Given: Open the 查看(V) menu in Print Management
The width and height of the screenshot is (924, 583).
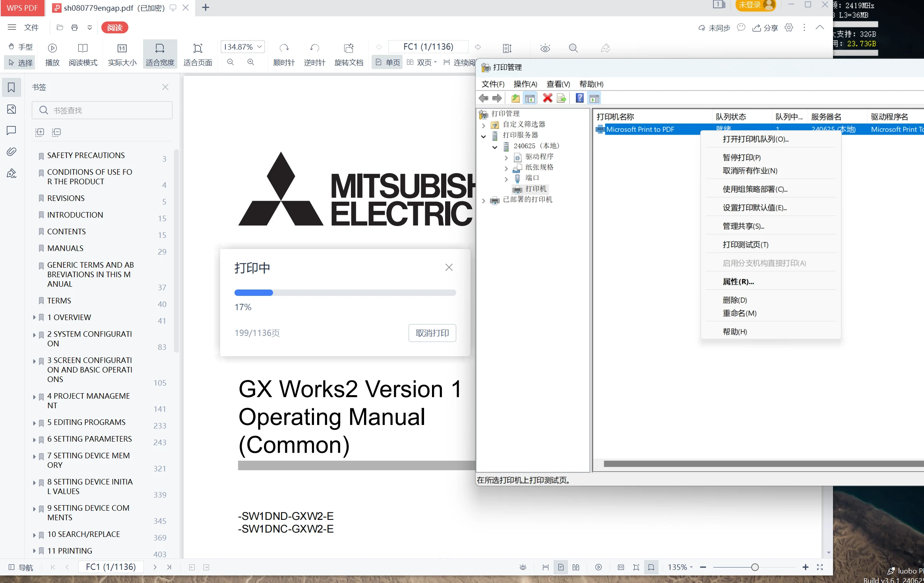Looking at the screenshot, I should pyautogui.click(x=558, y=84).
